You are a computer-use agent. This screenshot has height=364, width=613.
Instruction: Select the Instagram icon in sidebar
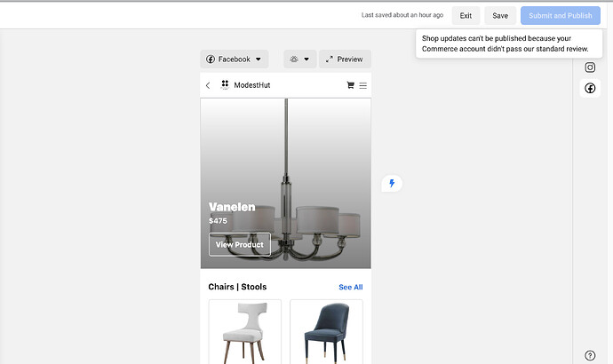click(x=590, y=67)
